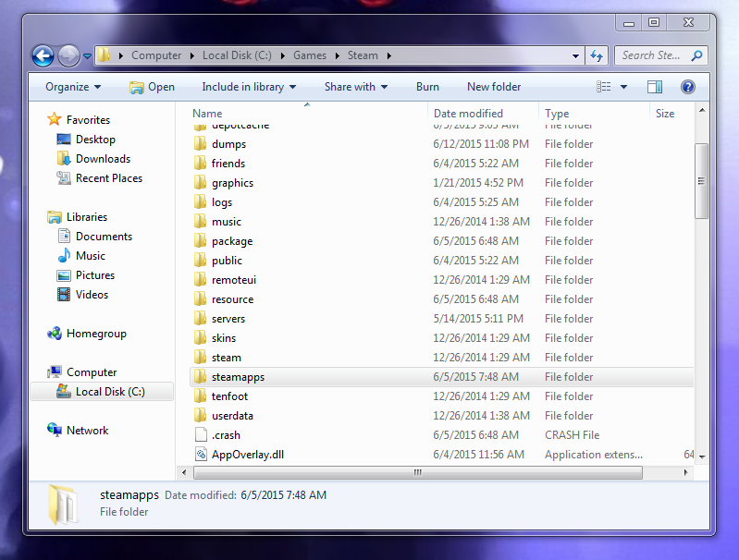
Task: Open the Organize menu
Action: (x=73, y=87)
